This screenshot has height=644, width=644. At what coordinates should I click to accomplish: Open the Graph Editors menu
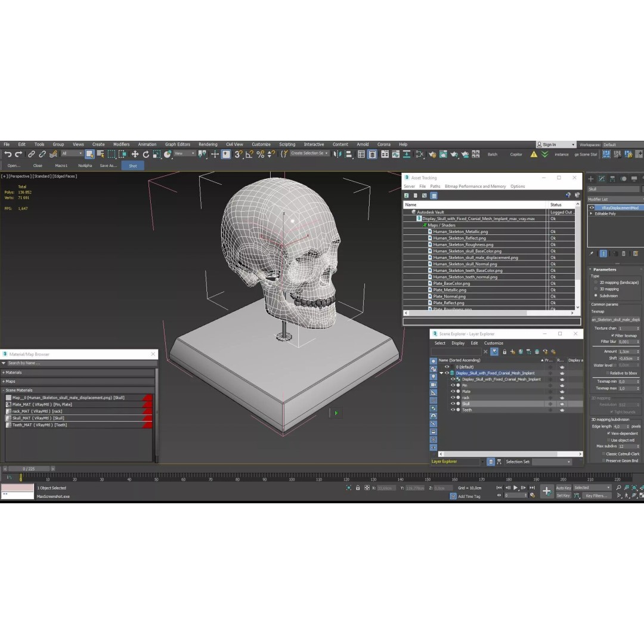178,144
